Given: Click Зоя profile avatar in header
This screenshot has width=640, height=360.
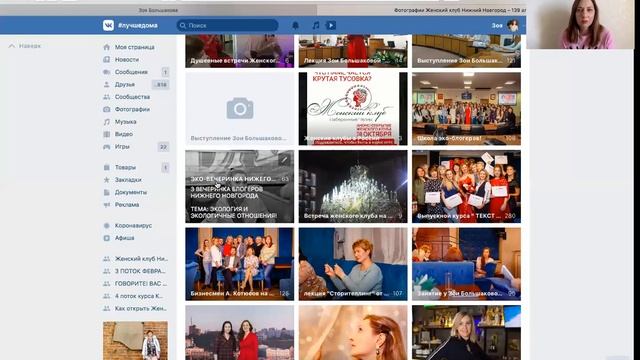Looking at the screenshot, I should point(513,25).
